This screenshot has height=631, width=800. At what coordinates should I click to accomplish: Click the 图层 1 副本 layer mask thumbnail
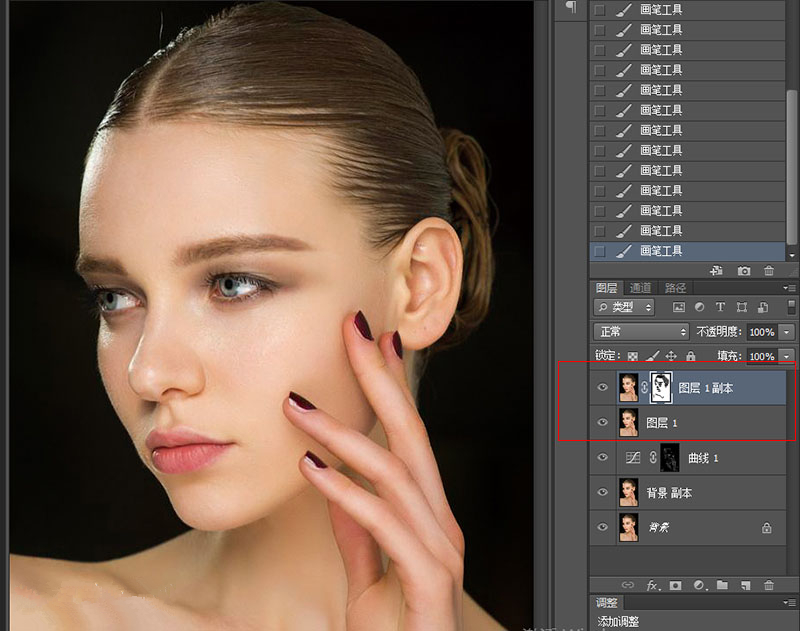(662, 387)
